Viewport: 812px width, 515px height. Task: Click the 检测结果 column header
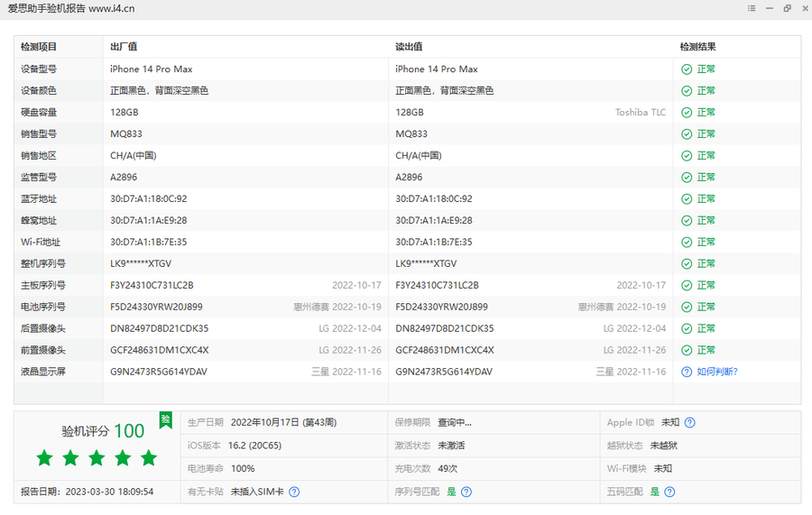[697, 47]
